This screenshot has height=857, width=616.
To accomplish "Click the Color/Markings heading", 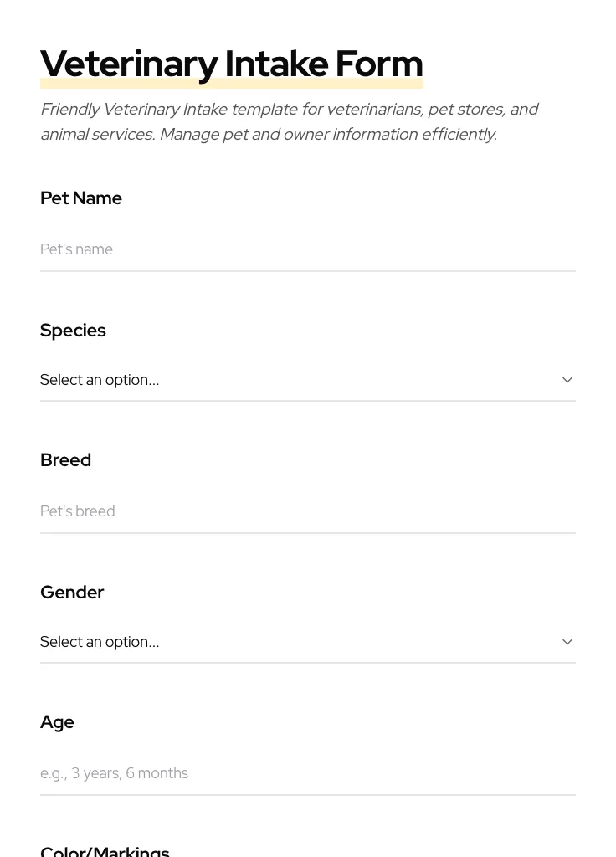I will [x=105, y=851].
